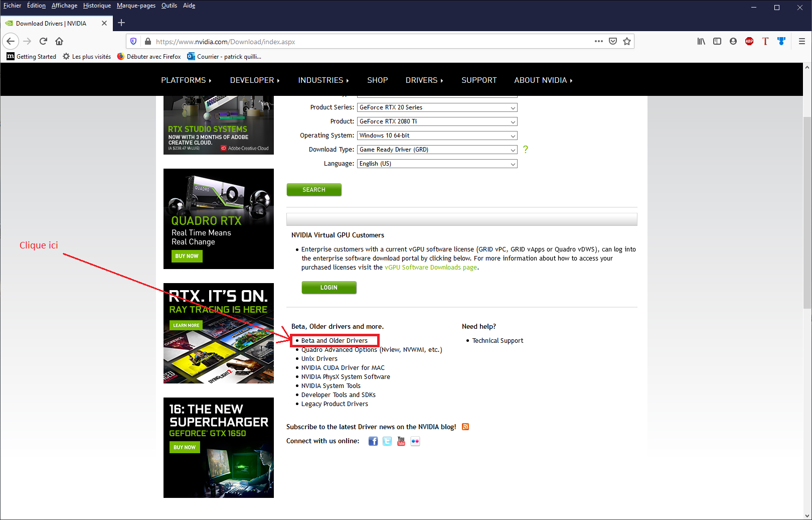Open the Historique menu
The width and height of the screenshot is (812, 520).
97,6
